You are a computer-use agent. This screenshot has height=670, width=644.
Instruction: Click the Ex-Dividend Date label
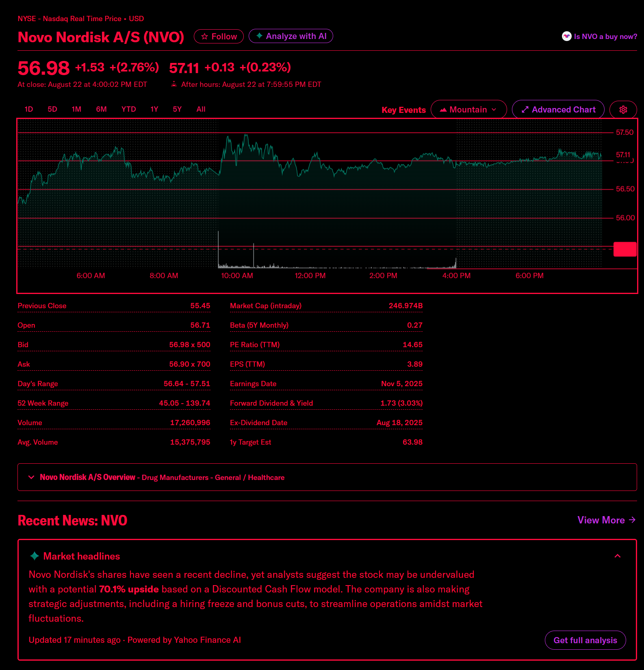click(x=259, y=423)
